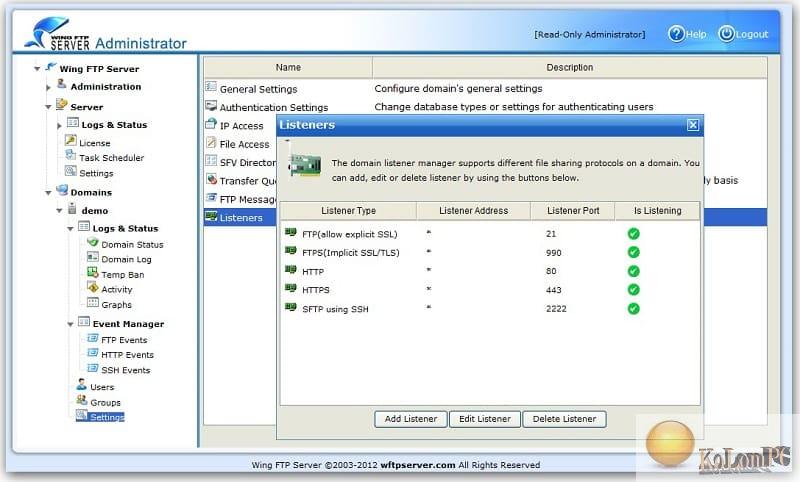Screen dimensions: 800x482
Task: Click the green check for port 990
Action: click(634, 252)
